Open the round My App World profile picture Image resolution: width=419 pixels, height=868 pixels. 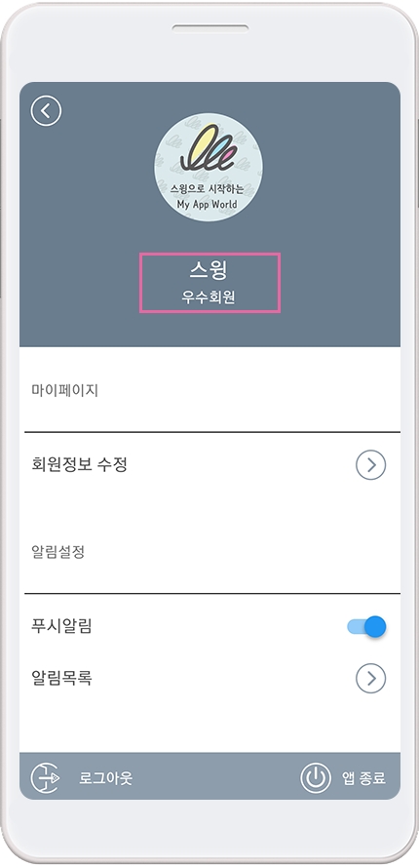coord(209,168)
